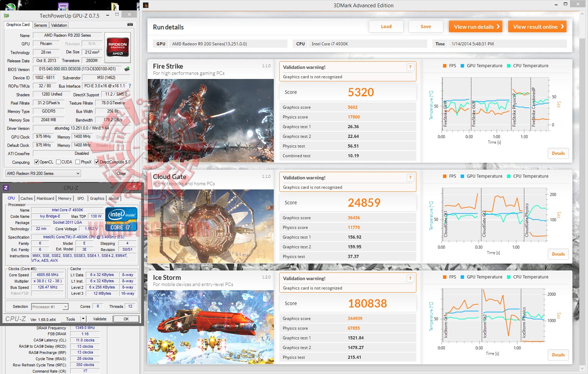Toggle the OpenCL checkbox in GPU-Z

point(36,162)
